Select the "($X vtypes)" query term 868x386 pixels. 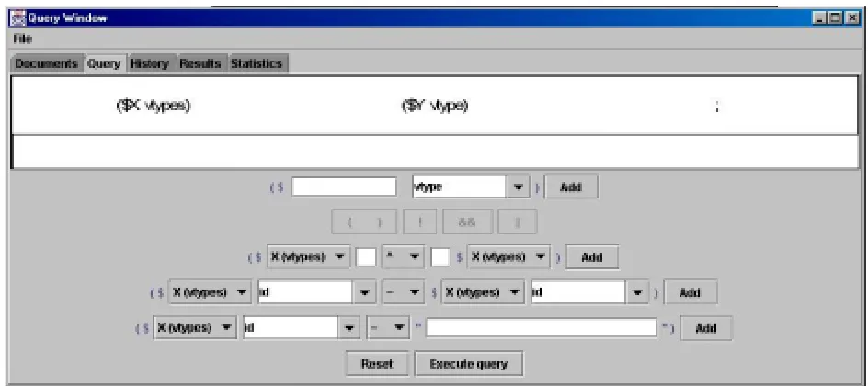click(154, 106)
